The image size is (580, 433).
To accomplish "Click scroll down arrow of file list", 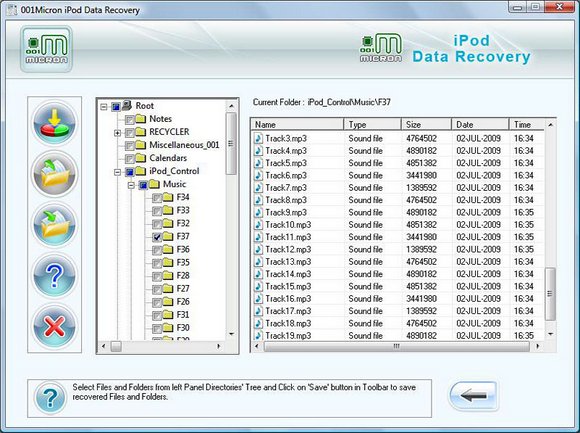I will pyautogui.click(x=550, y=334).
